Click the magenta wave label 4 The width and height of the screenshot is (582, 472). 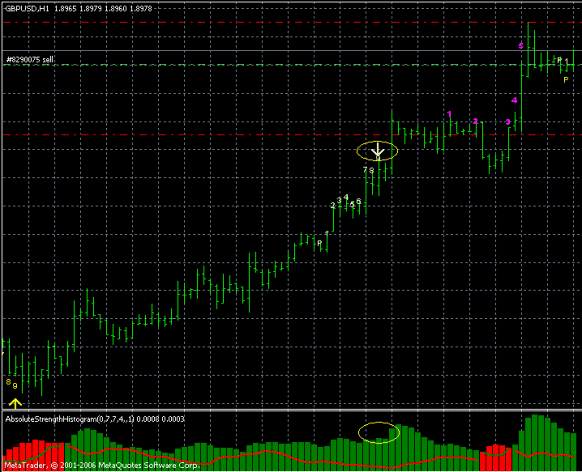click(514, 100)
